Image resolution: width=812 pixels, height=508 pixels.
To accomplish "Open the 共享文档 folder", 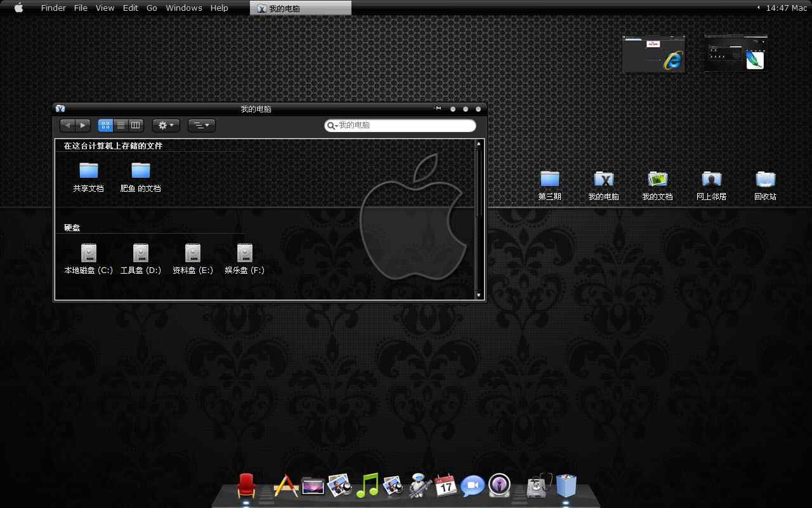I will pyautogui.click(x=88, y=177).
